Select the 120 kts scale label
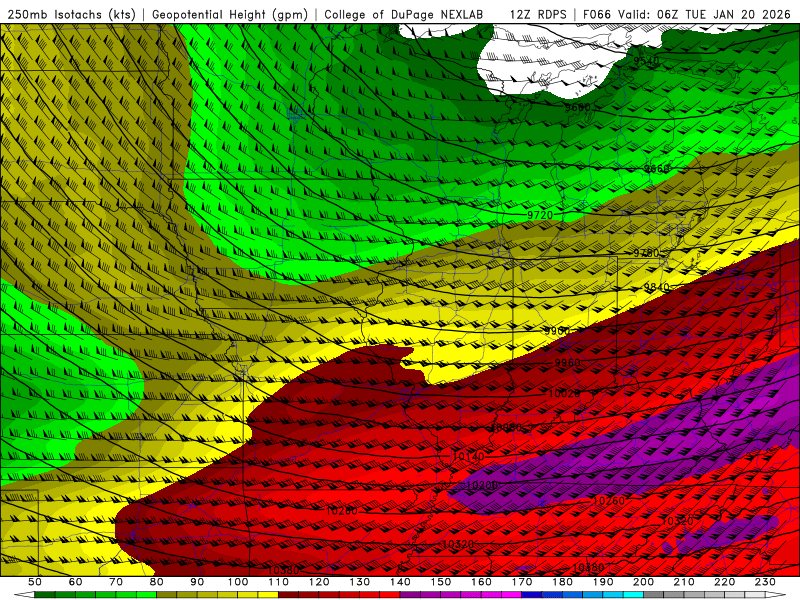Viewport: 800px width, 600px height. (319, 582)
